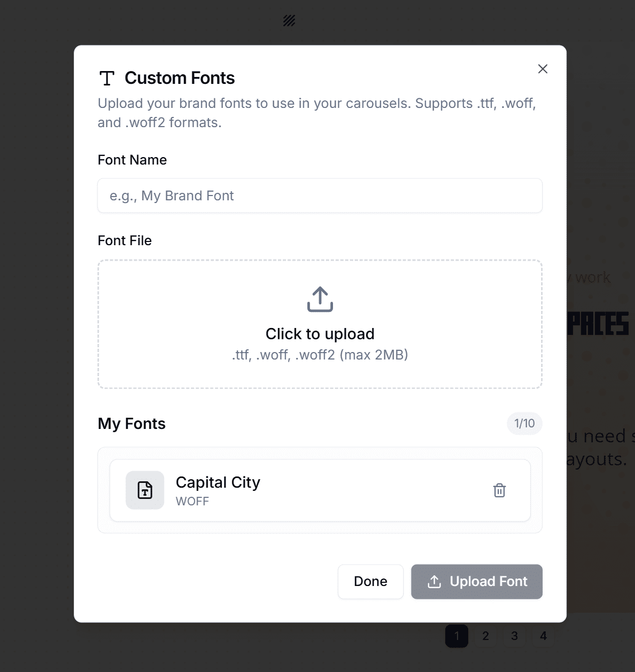This screenshot has width=635, height=672.
Task: Click the trash can beside WOFF entry
Action: tap(499, 490)
